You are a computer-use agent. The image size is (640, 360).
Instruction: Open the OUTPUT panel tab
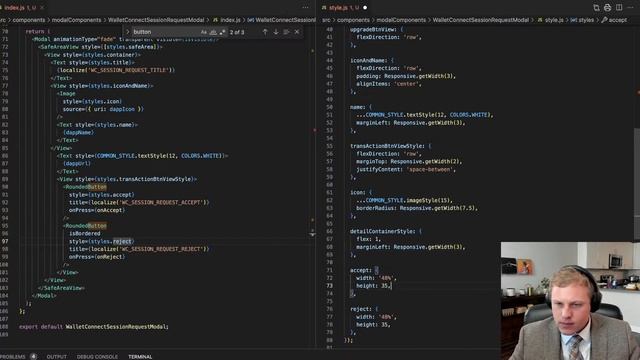[56, 356]
